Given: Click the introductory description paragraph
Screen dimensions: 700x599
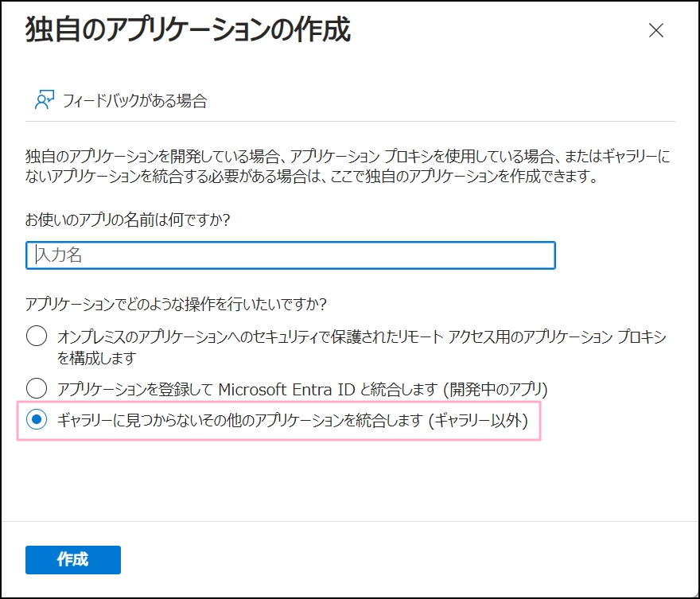Looking at the screenshot, I should (348, 163).
